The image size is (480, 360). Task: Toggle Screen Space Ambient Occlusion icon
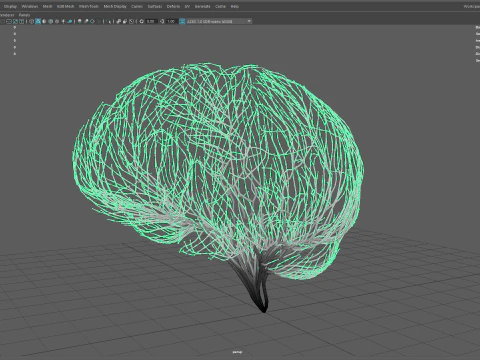pos(80,21)
